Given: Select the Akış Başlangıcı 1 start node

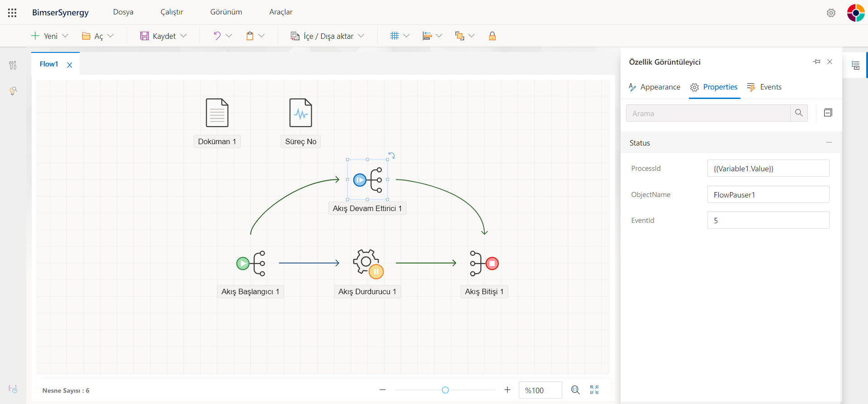Looking at the screenshot, I should (x=251, y=263).
